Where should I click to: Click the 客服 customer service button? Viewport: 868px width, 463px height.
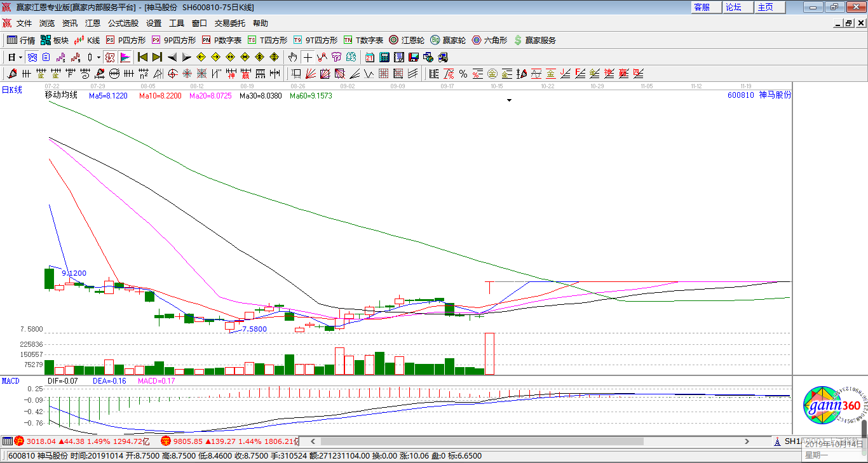[707, 7]
